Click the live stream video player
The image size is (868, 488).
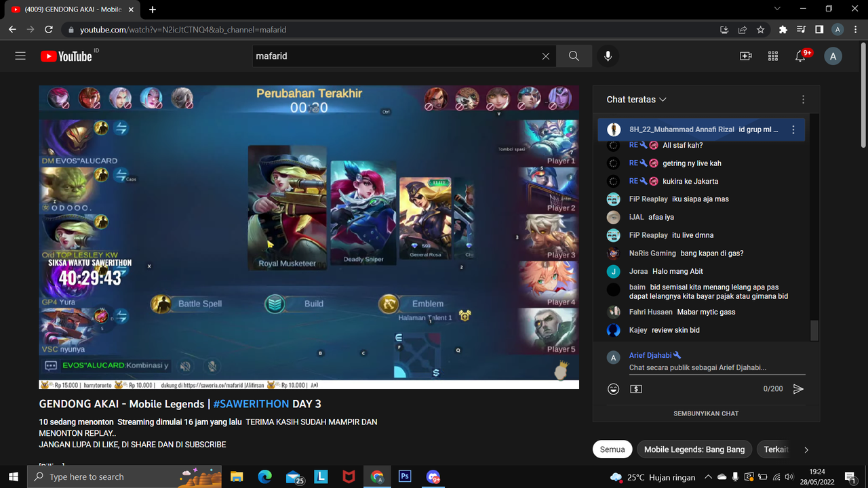(x=309, y=237)
